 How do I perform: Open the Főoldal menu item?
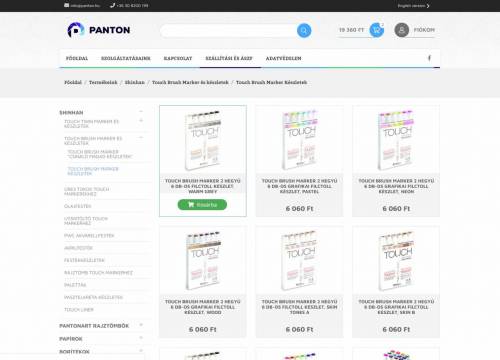77,58
